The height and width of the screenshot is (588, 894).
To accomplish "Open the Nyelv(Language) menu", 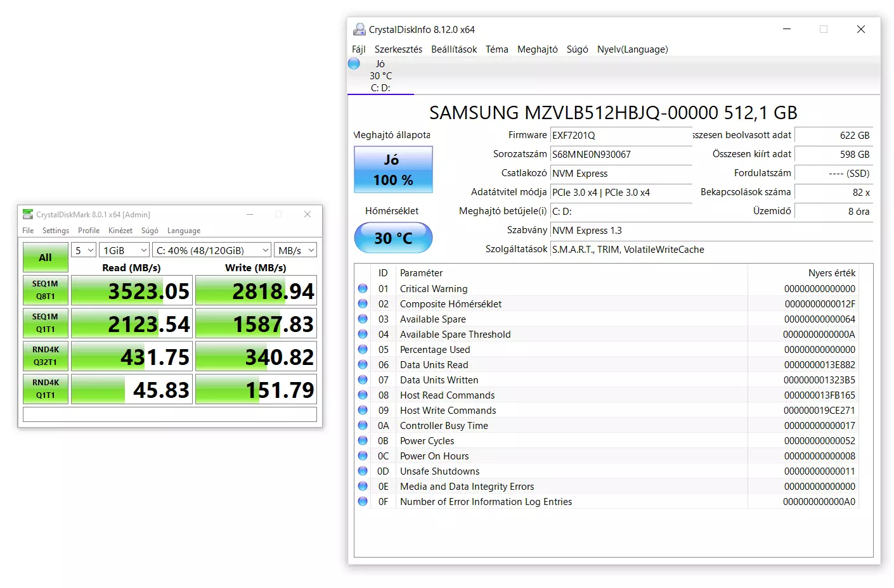I will [x=633, y=49].
